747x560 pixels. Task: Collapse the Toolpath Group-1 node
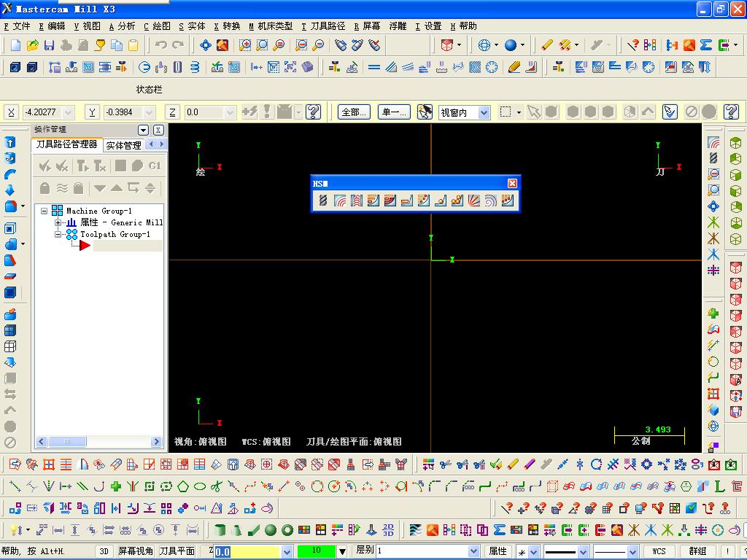click(x=58, y=234)
